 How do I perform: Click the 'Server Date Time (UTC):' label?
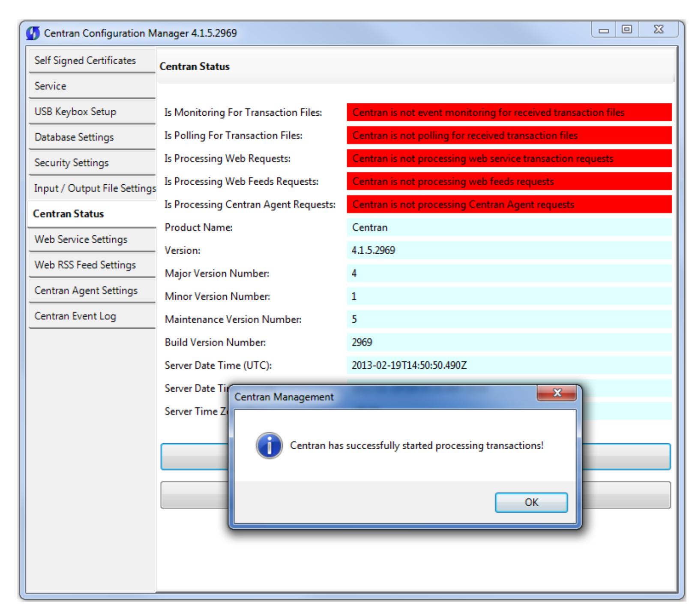pyautogui.click(x=218, y=366)
